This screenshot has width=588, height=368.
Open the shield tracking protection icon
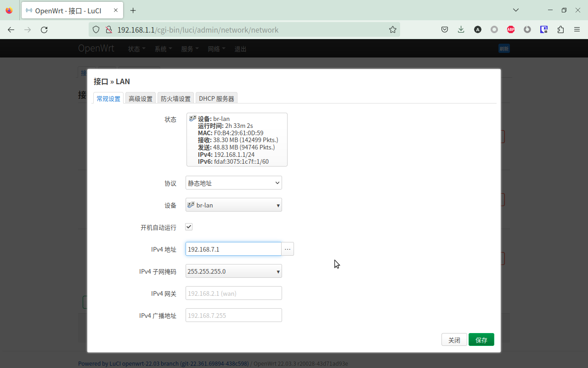[96, 29]
